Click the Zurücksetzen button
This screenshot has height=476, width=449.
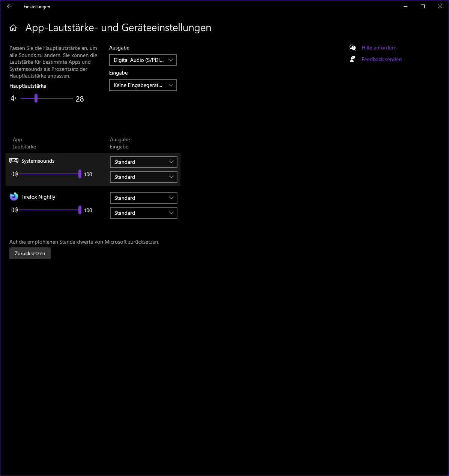click(x=30, y=253)
